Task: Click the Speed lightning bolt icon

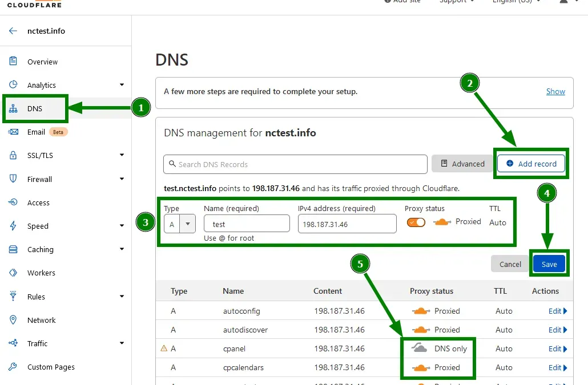Action: point(13,226)
